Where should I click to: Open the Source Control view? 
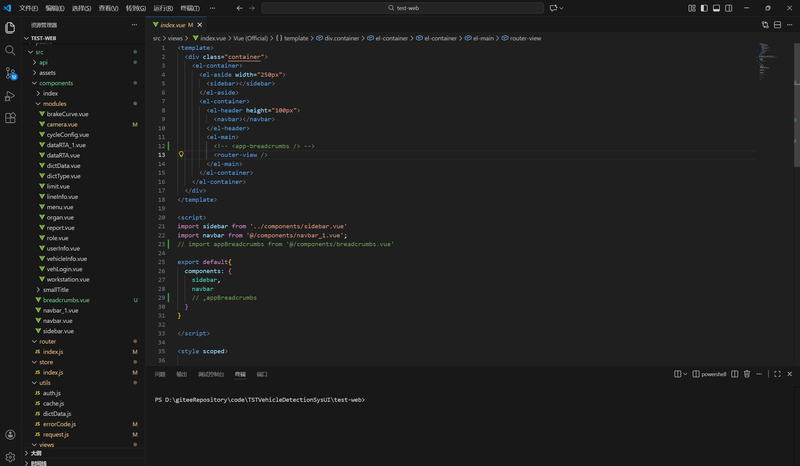(10, 73)
